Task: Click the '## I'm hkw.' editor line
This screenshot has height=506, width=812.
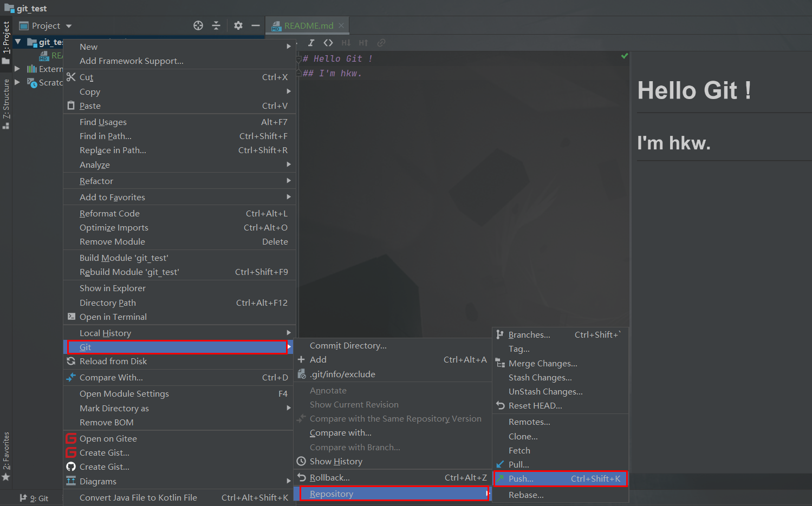Action: pos(332,73)
